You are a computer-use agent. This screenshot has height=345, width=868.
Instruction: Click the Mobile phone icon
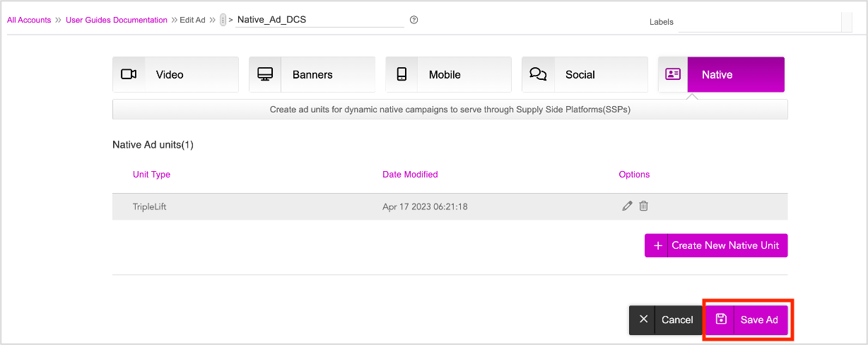pos(401,74)
